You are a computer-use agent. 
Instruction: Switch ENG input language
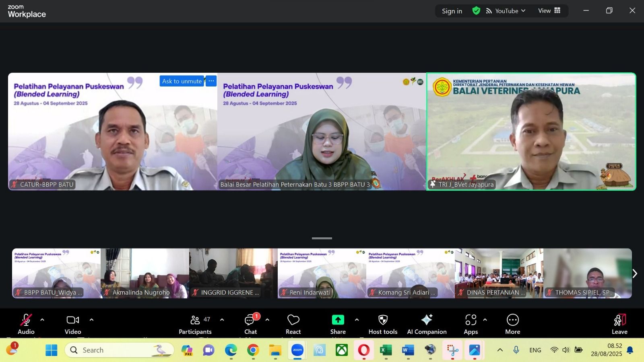pos(535,350)
